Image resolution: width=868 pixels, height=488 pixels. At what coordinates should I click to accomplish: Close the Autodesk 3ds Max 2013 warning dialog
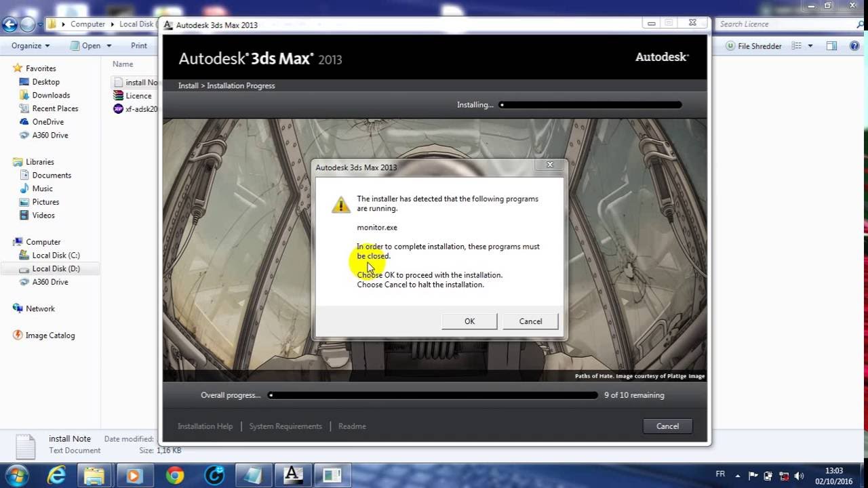click(x=550, y=165)
